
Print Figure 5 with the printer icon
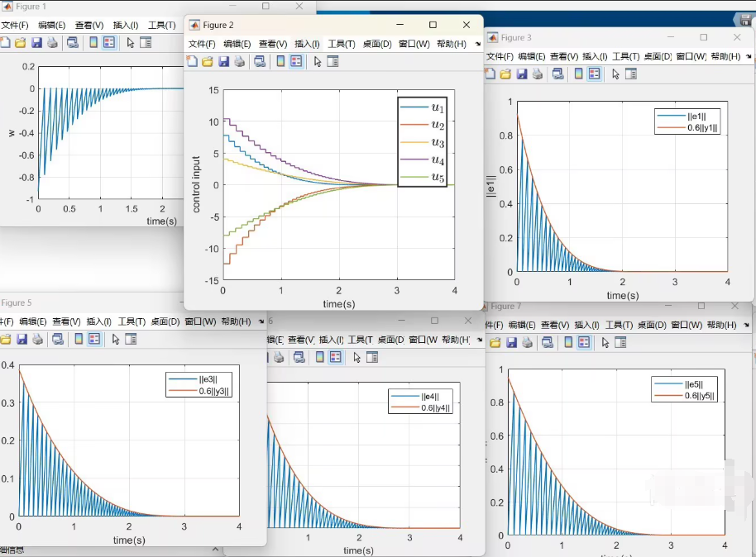(x=37, y=339)
